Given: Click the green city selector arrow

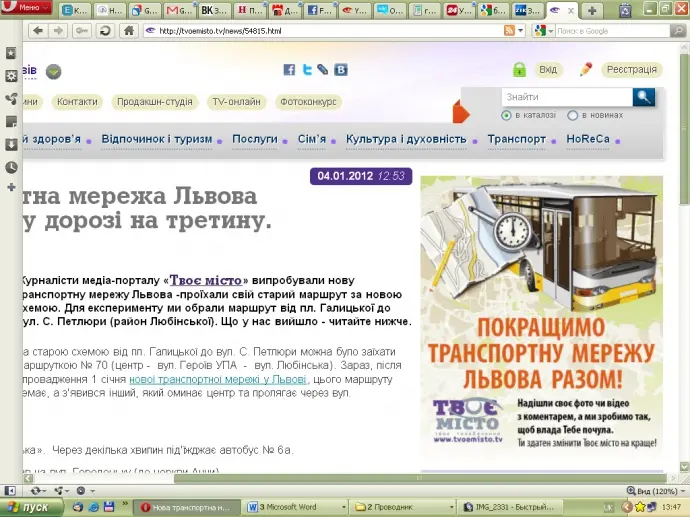Looking at the screenshot, I should [x=54, y=72].
